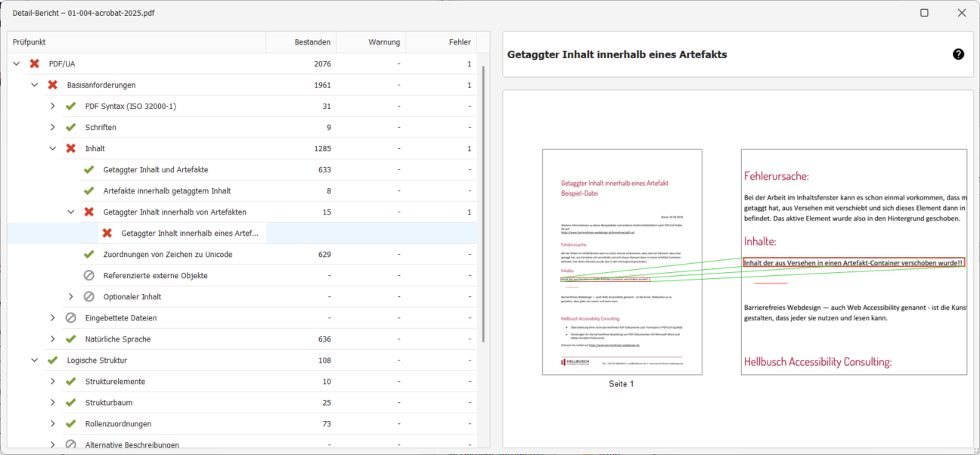Select Zuordnungen von Zeichen zu Unicode
Image resolution: width=980 pixels, height=455 pixels.
(168, 255)
